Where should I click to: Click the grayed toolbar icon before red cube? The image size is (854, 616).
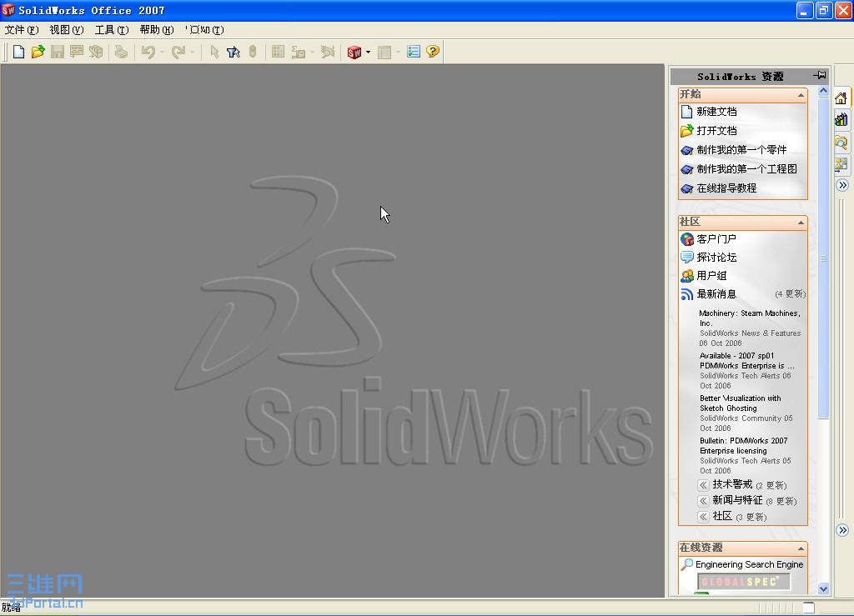(x=327, y=52)
